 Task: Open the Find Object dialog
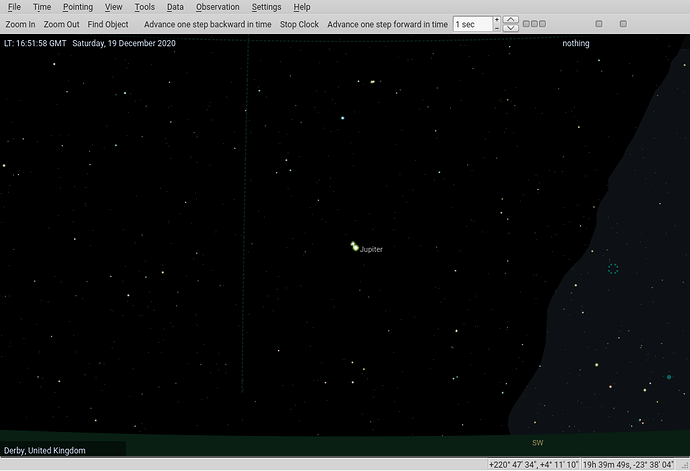click(x=108, y=24)
